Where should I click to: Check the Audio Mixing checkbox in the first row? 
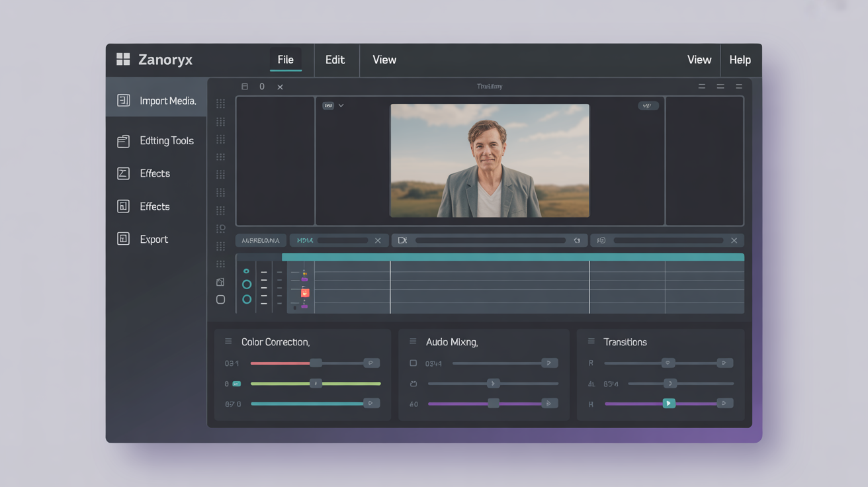pyautogui.click(x=413, y=363)
